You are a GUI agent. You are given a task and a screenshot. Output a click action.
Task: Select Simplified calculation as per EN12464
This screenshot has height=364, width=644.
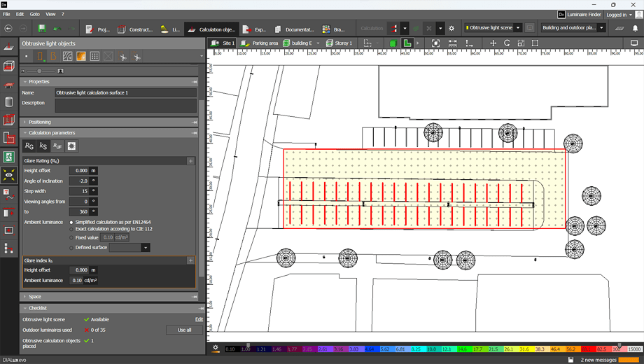pos(71,222)
